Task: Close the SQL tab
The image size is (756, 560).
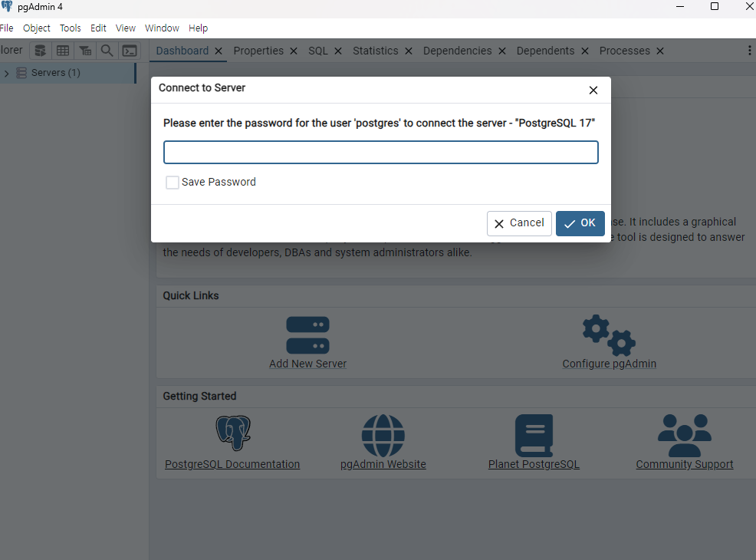Action: click(x=338, y=51)
